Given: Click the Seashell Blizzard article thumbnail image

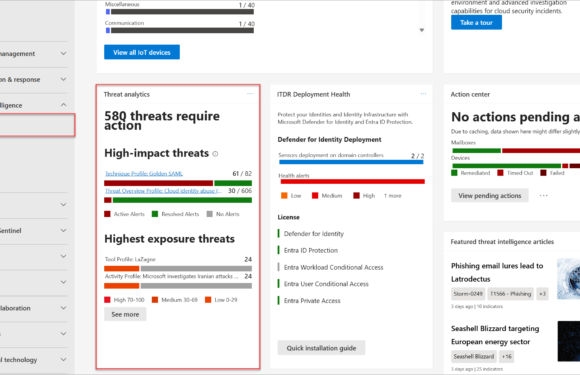Looking at the screenshot, I should (x=569, y=341).
